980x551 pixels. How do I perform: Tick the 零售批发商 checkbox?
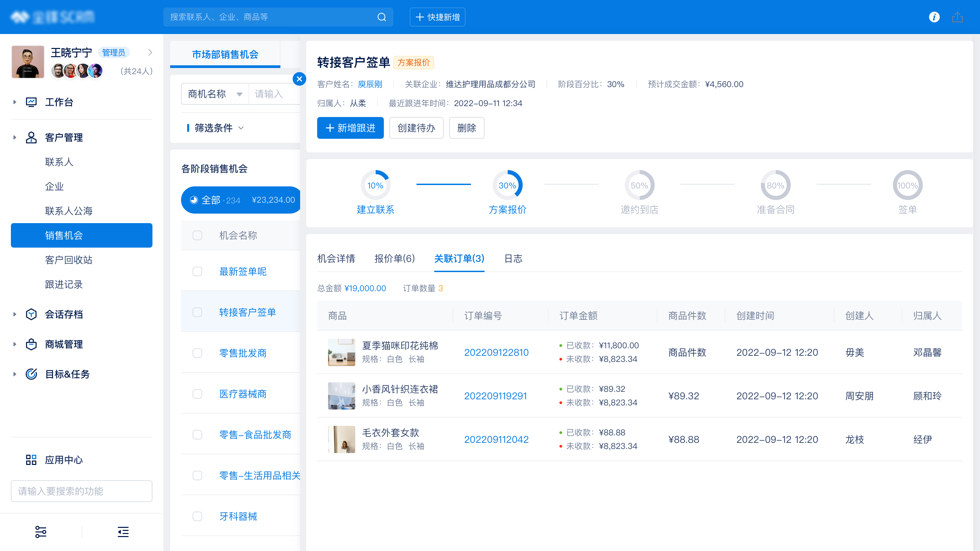pyautogui.click(x=197, y=353)
